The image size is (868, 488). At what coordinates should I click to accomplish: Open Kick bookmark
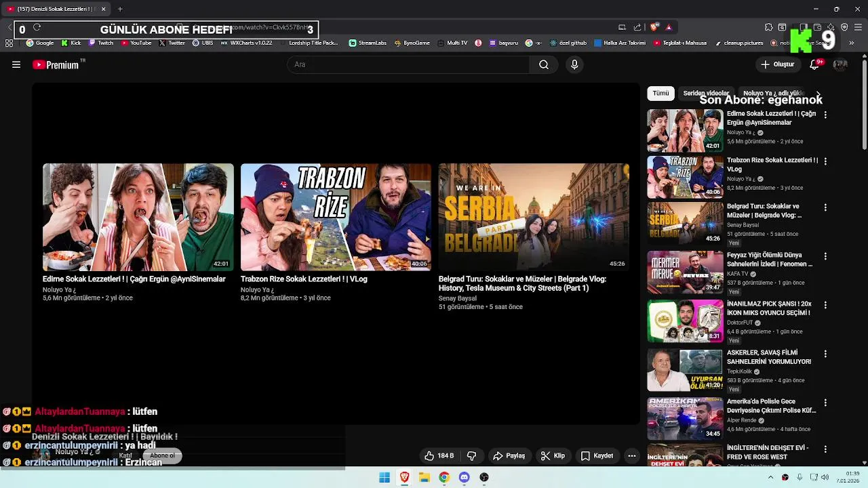[71, 43]
